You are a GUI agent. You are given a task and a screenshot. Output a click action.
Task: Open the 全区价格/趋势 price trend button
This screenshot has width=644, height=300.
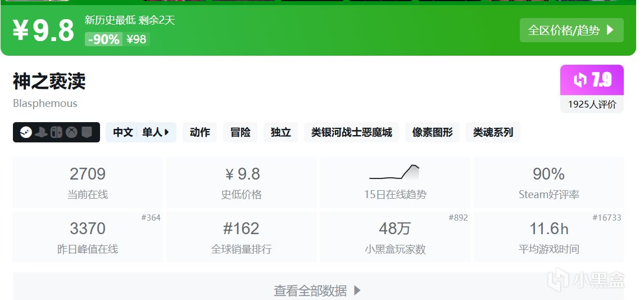572,30
